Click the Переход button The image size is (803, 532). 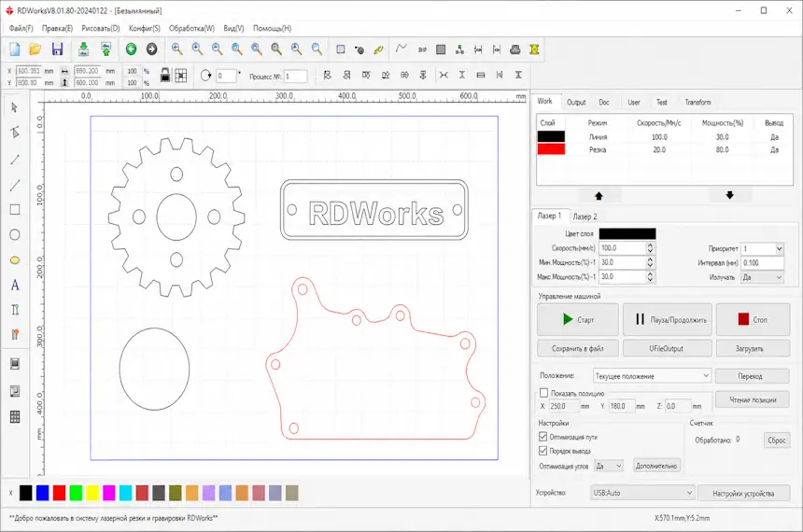751,376
